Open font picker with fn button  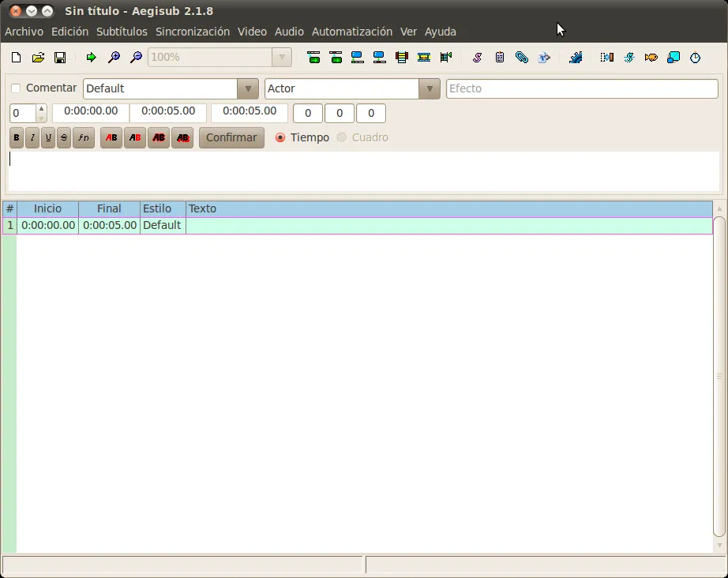point(84,138)
